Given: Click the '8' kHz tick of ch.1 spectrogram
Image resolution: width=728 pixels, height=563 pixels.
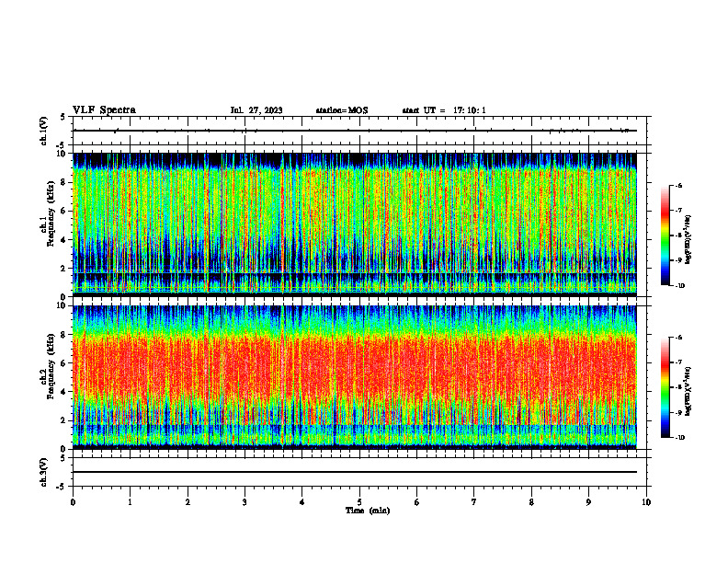Looking at the screenshot, I should [x=64, y=182].
